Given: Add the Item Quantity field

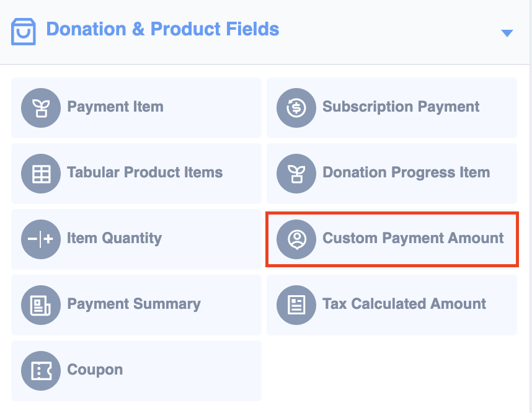Looking at the screenshot, I should point(136,239).
